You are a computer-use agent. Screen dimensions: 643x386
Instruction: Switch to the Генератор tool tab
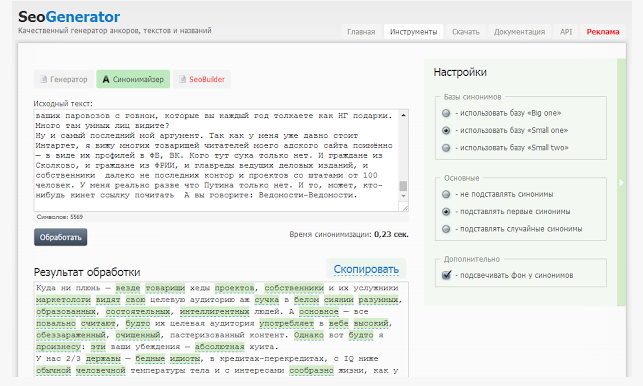[x=64, y=79]
